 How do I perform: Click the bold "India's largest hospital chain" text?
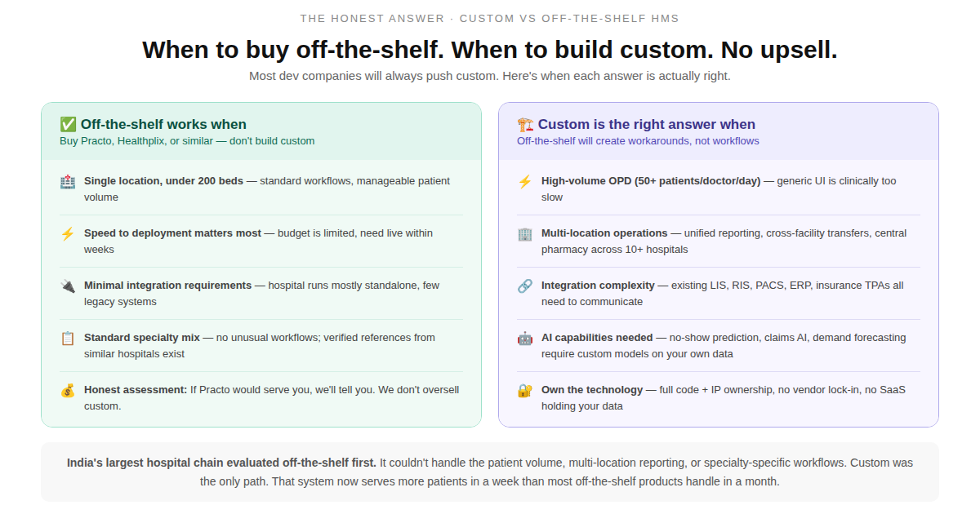pos(221,463)
